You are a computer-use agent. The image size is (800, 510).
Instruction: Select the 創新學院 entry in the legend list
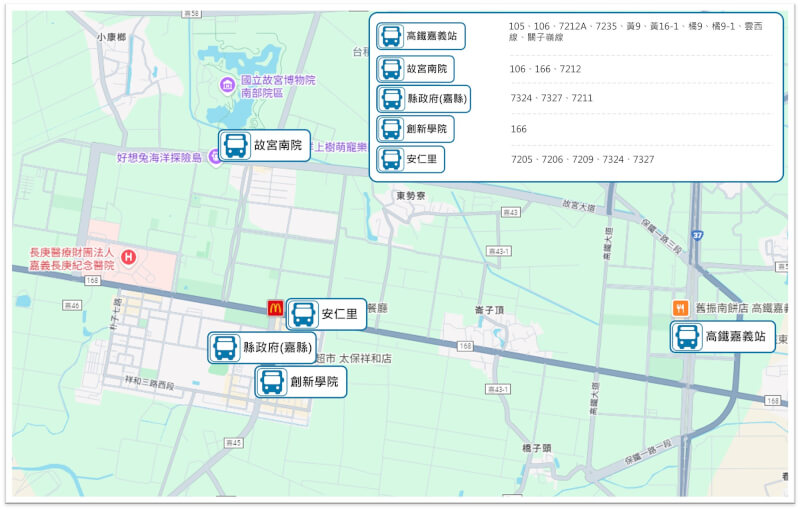426,129
